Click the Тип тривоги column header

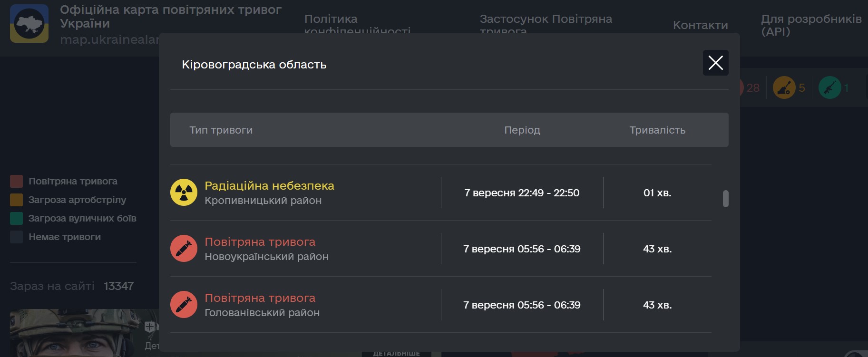click(221, 130)
